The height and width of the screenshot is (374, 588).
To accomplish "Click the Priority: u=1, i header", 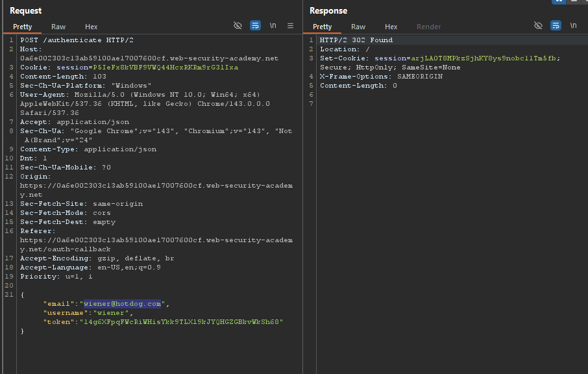I will (x=56, y=277).
